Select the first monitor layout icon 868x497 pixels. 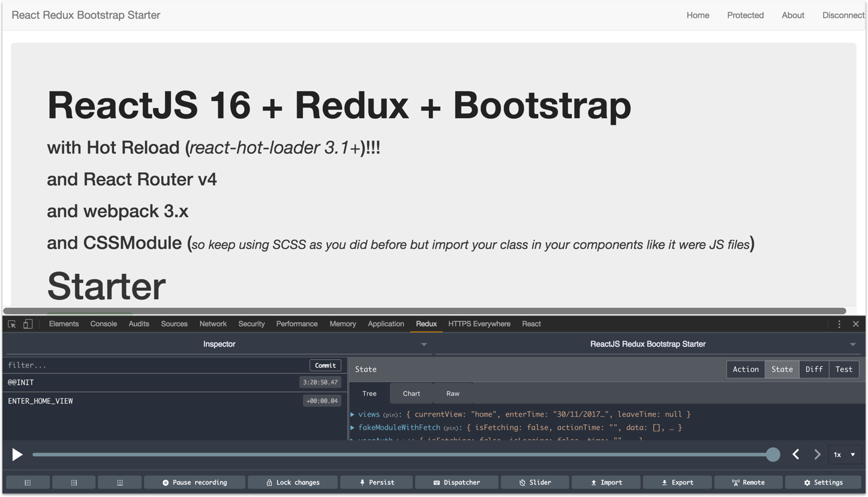pos(28,482)
